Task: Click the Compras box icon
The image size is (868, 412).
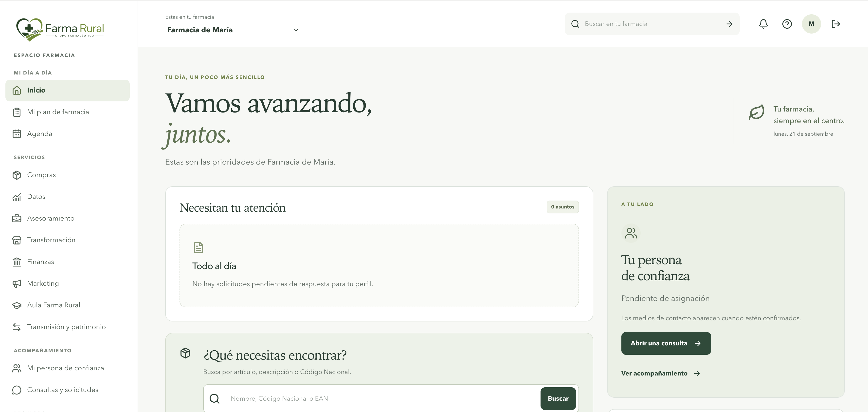Action: [17, 175]
